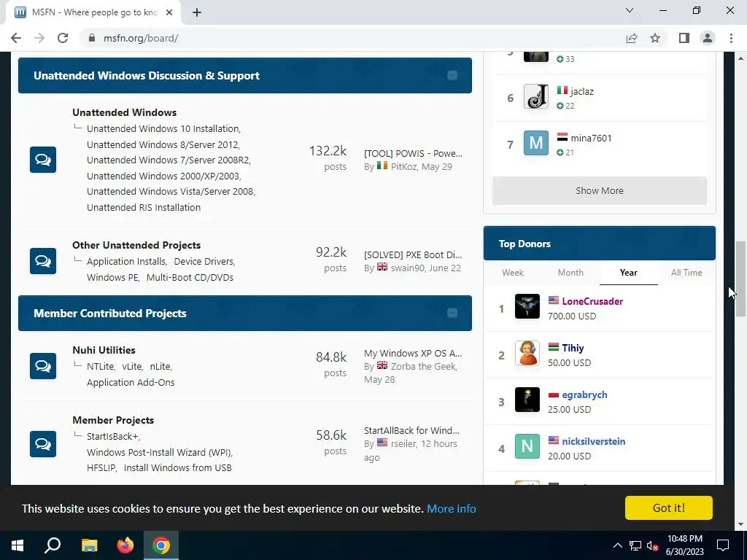This screenshot has height=560, width=747.
Task: Click LoneCrusader's avatar thumbnail
Action: point(527,306)
